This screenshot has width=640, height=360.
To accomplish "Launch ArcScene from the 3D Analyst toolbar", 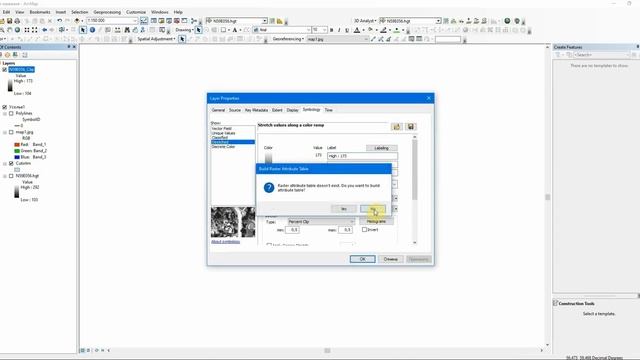I will (517, 20).
